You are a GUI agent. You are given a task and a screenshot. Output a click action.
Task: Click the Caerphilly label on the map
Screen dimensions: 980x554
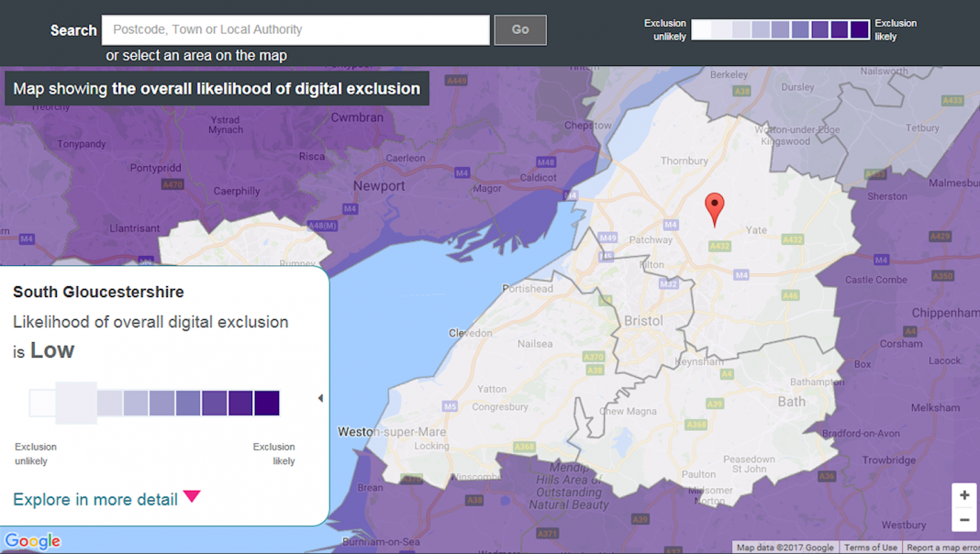[x=236, y=191]
